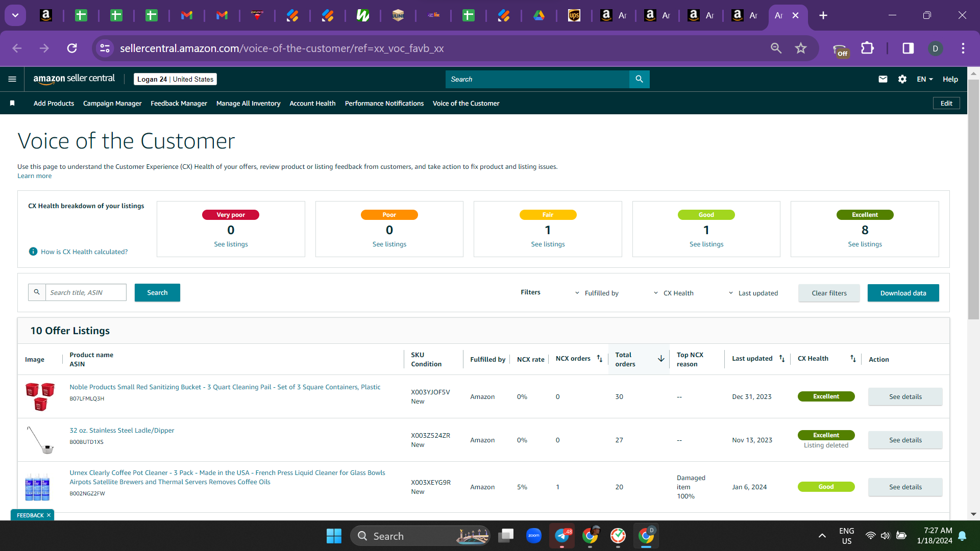Open the EN language dropdown

tap(924, 79)
